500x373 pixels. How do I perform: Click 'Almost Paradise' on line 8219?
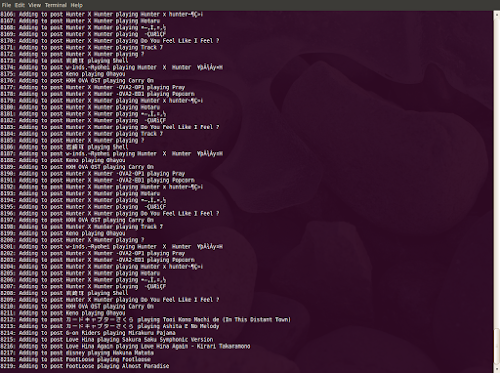coord(145,366)
